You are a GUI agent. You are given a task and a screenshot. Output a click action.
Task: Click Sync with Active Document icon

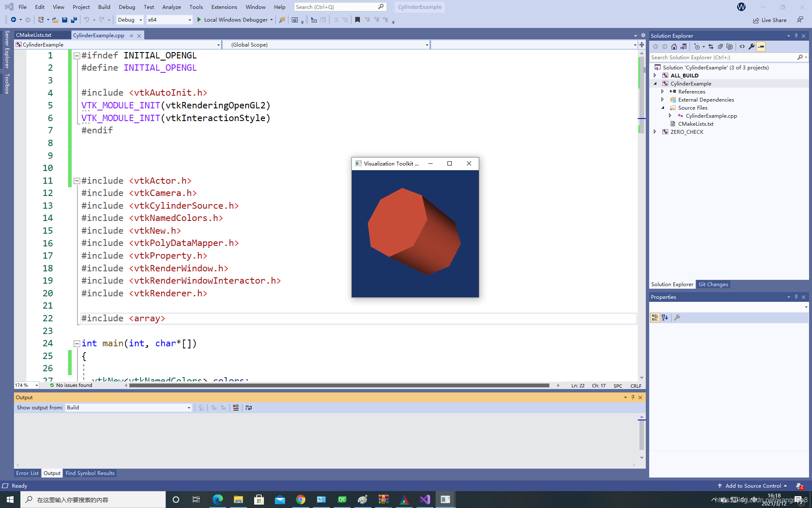tap(711, 47)
